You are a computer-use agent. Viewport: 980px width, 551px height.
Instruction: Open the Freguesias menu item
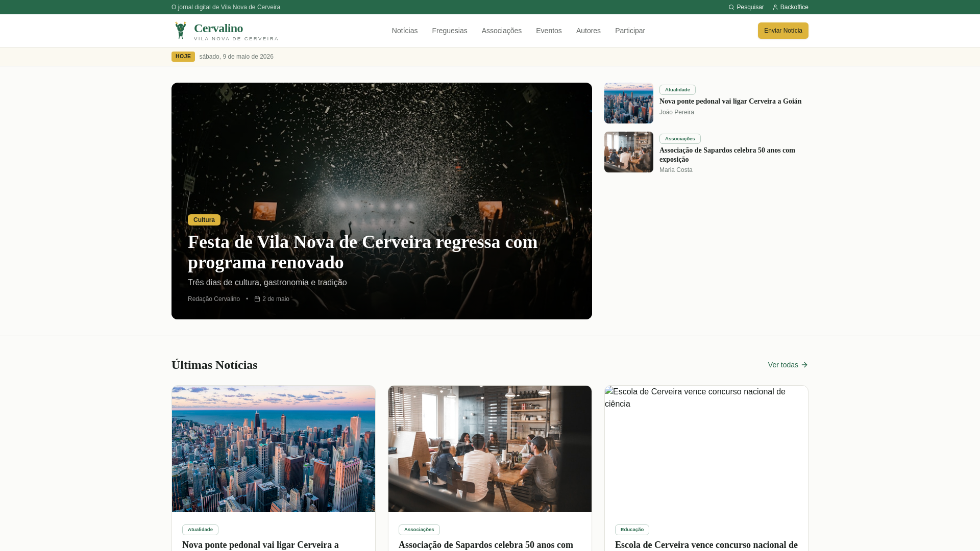click(450, 31)
